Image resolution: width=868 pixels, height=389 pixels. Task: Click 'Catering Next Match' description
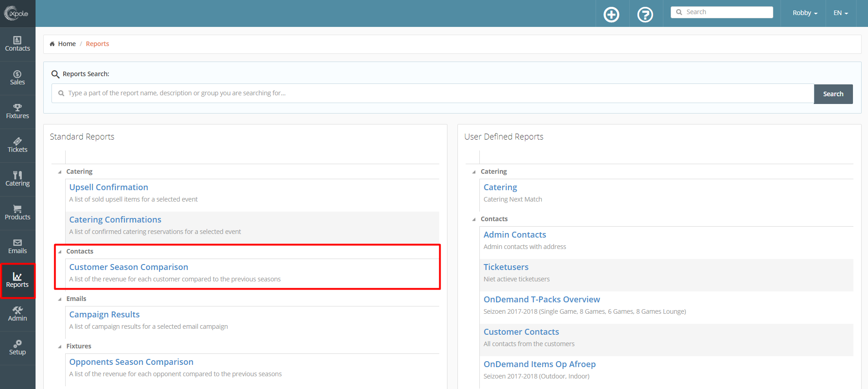(x=513, y=199)
